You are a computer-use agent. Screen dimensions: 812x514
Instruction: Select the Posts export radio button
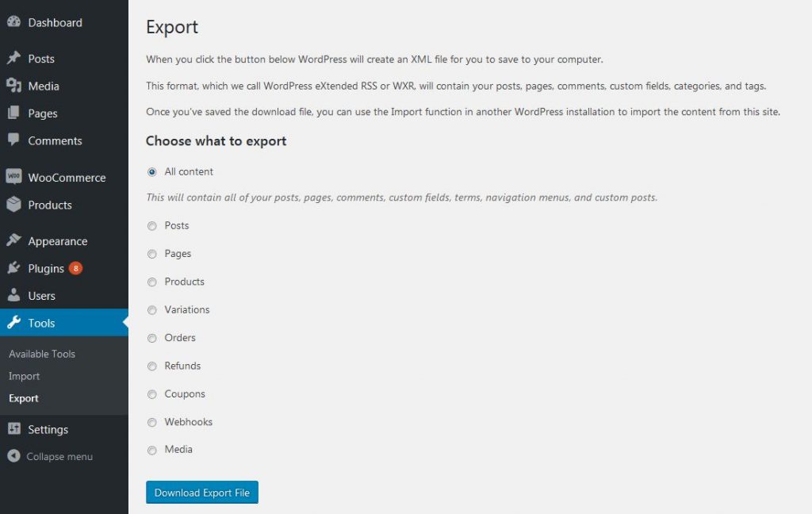coord(151,226)
